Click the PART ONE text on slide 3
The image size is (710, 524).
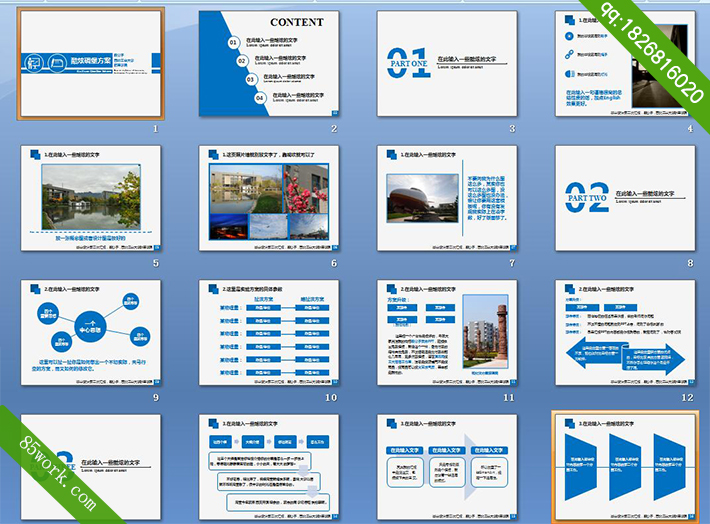409,64
